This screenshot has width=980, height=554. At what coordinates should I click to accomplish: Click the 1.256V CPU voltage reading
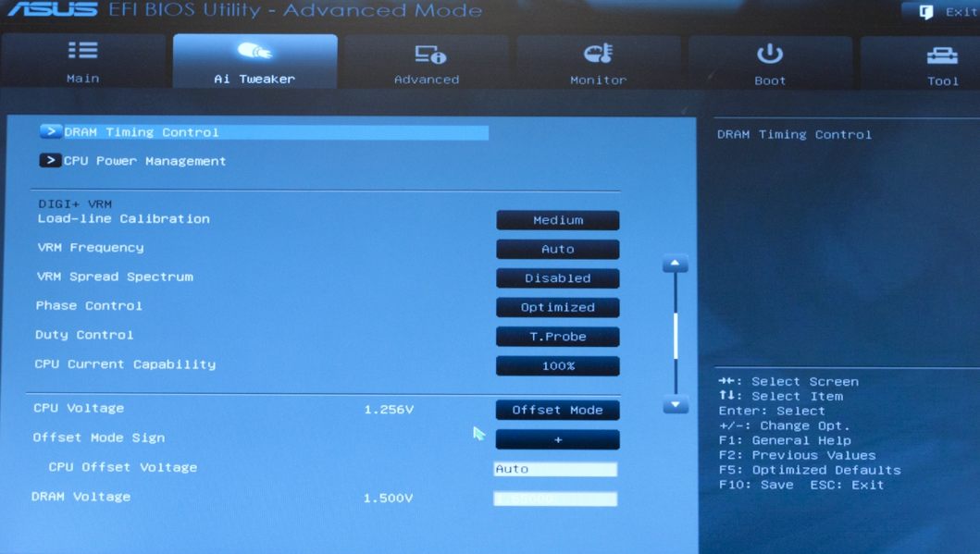(x=389, y=410)
